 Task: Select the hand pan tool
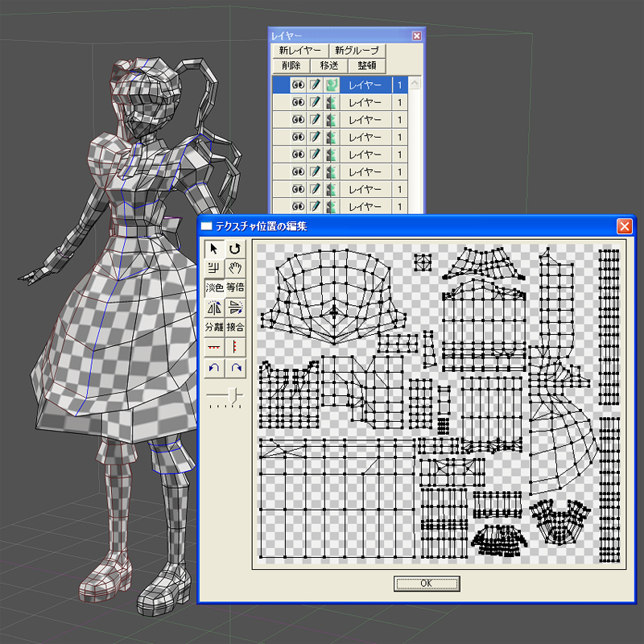(235, 268)
